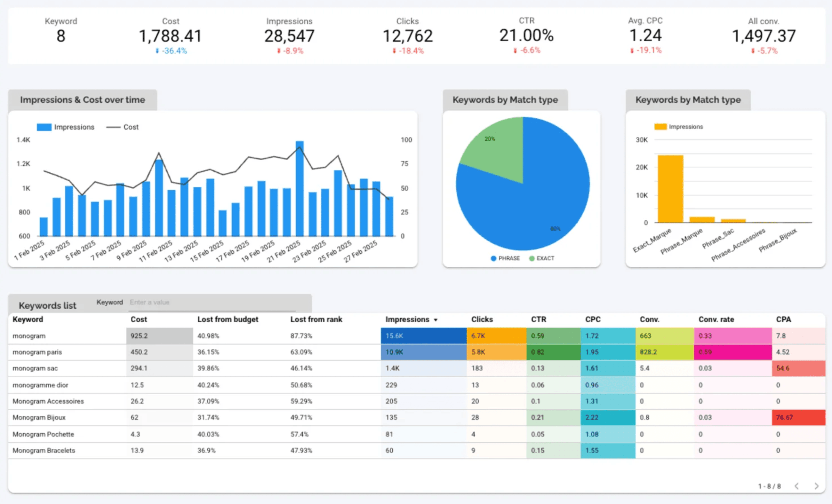
Task: Click the orange Impressions legend swatch
Action: [660, 127]
